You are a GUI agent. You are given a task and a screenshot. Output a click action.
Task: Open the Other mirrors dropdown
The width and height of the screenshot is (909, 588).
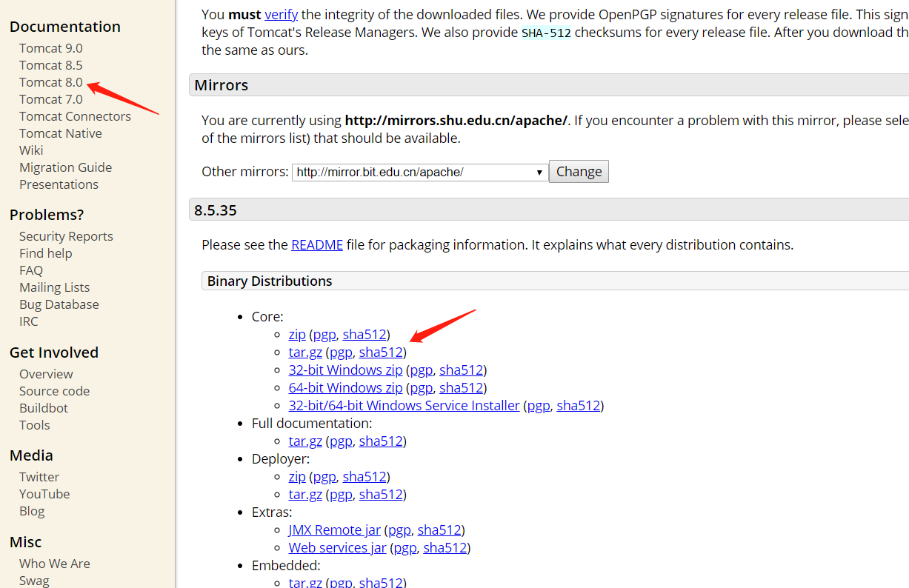click(420, 172)
